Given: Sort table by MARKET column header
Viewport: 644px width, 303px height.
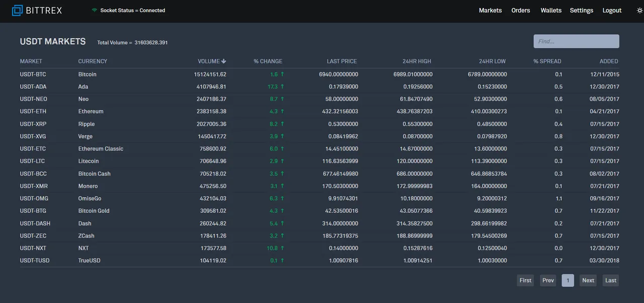Looking at the screenshot, I should 31,61.
